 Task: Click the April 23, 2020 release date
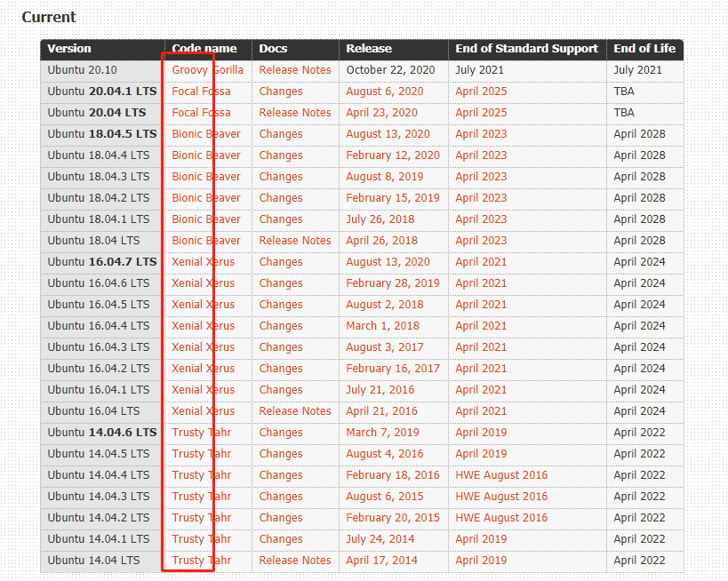(381, 113)
